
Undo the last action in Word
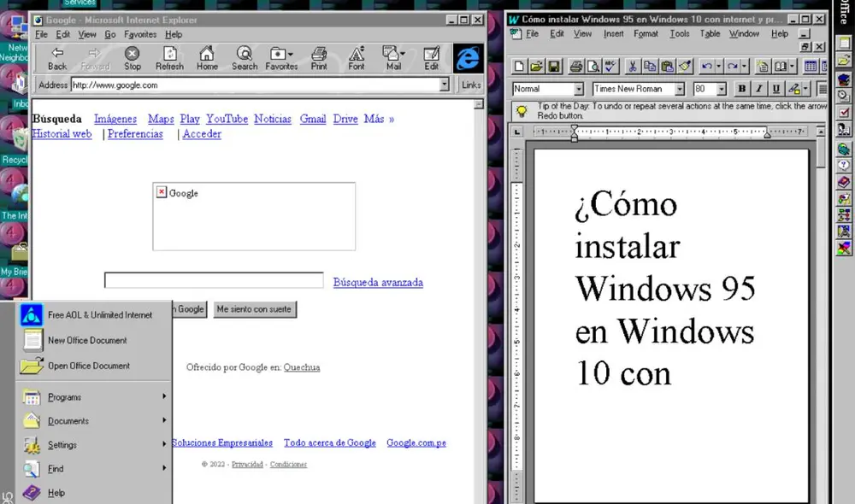706,65
